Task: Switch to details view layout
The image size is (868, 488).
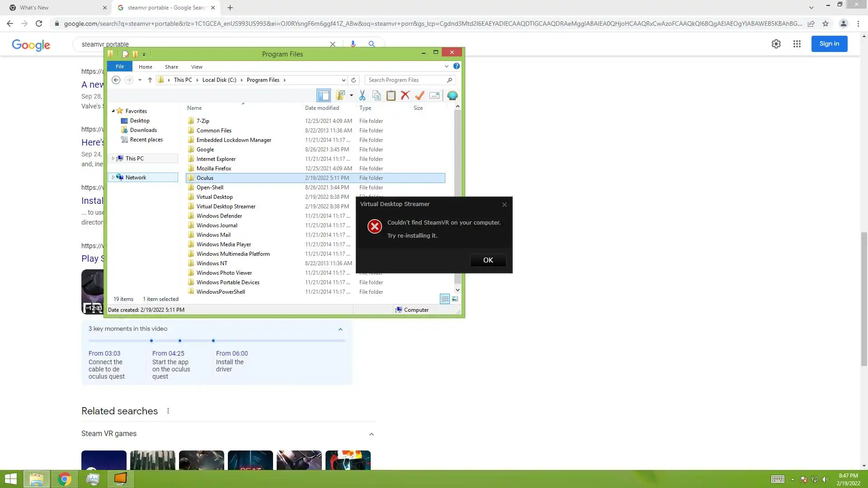Action: pos(445,299)
